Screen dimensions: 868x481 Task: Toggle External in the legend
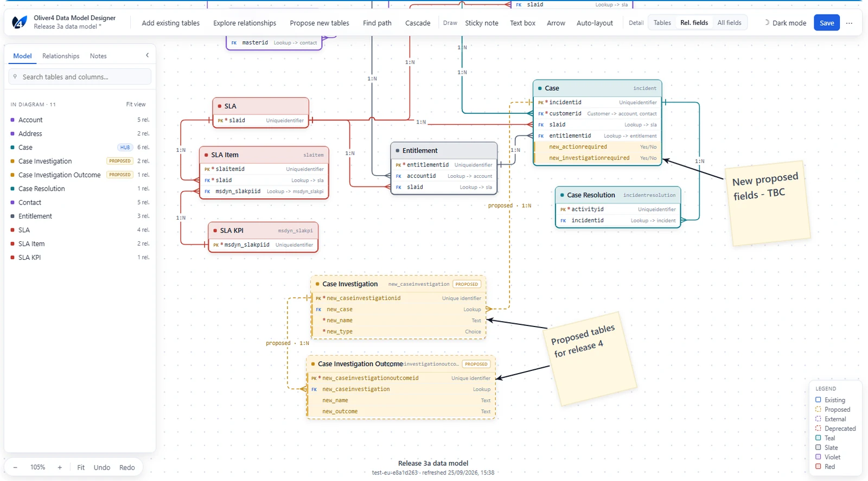click(831, 419)
